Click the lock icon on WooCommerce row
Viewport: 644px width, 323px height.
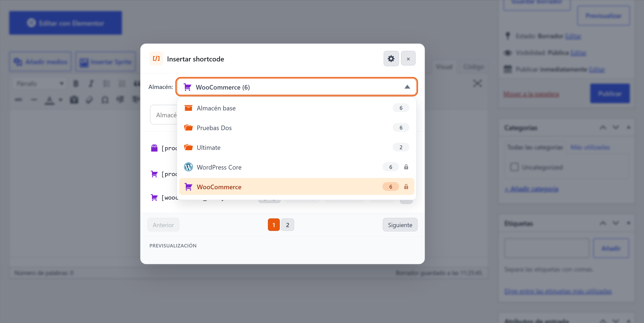(406, 187)
